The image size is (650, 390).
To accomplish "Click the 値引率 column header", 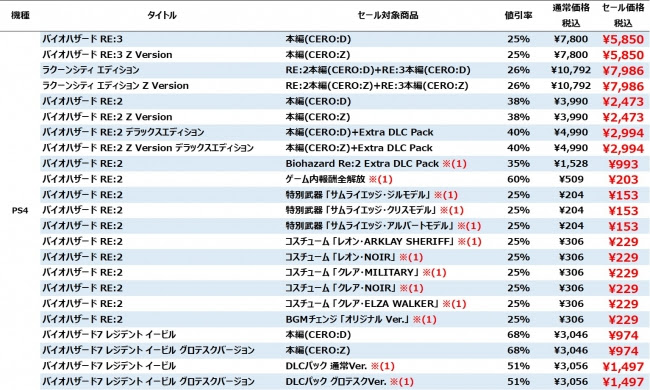I will 518,15.
